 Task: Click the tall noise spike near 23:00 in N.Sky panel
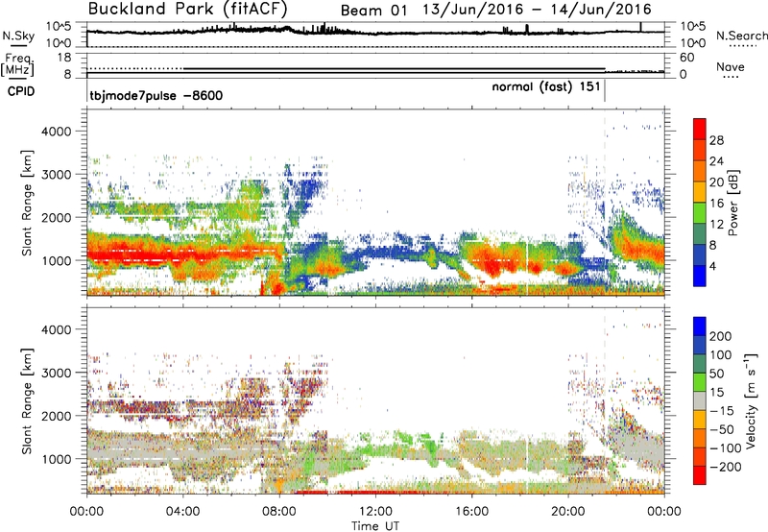point(640,27)
